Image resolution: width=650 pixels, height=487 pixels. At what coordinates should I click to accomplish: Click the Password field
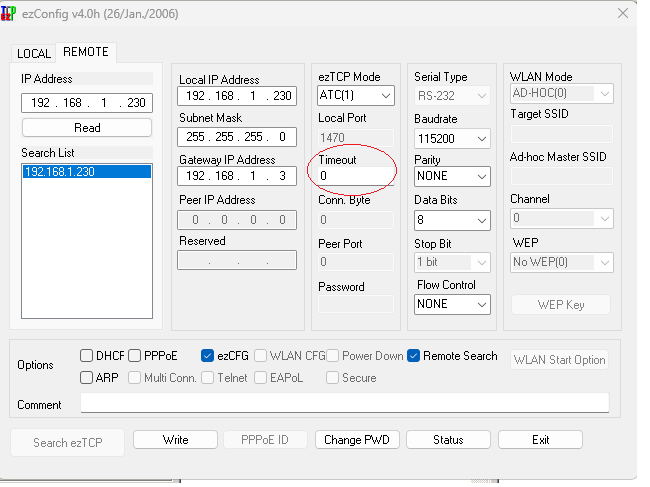(356, 304)
